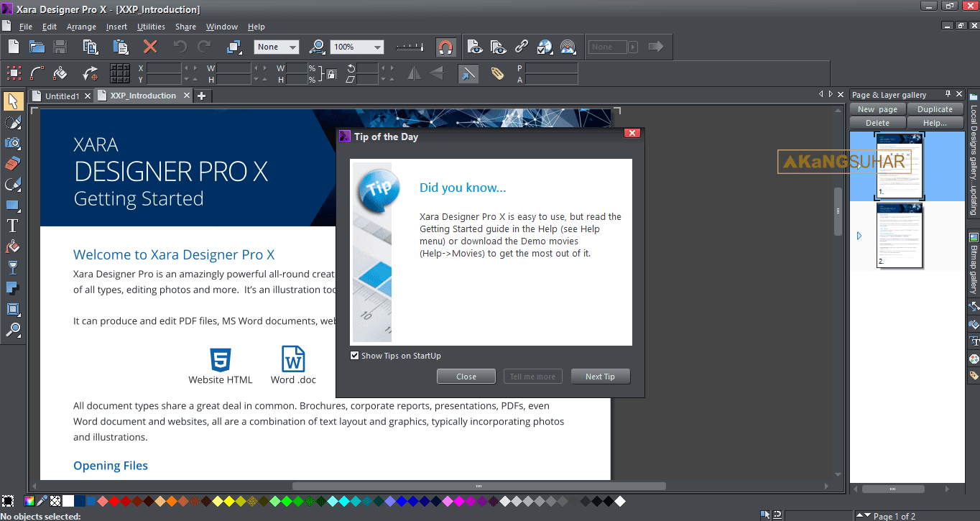Click the red X Delete icon
This screenshot has width=980, height=521.
tap(150, 47)
